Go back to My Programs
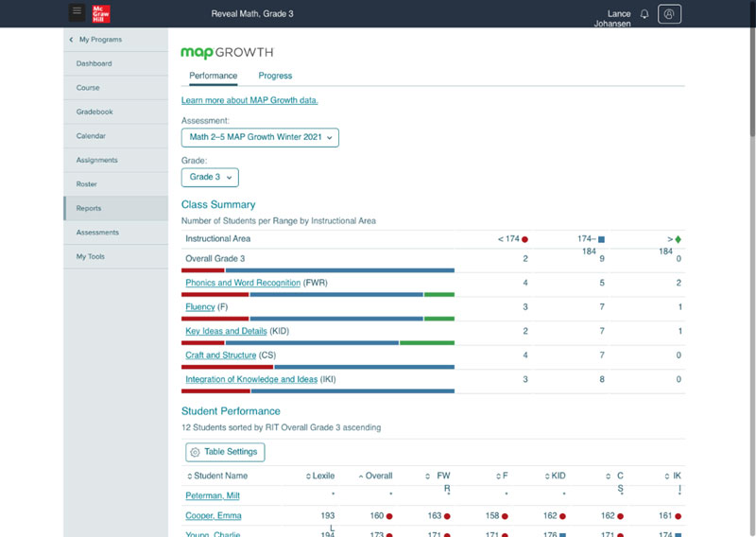 coord(100,40)
